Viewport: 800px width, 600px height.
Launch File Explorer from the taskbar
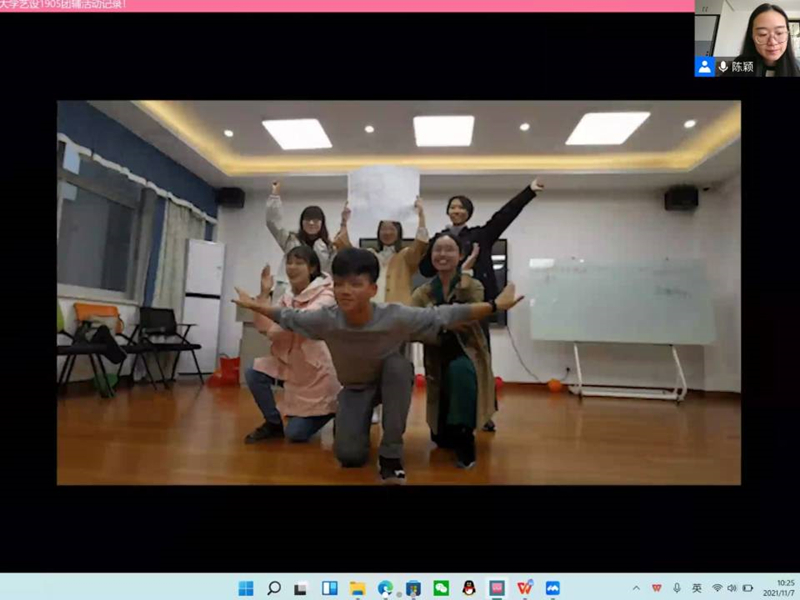[x=358, y=588]
